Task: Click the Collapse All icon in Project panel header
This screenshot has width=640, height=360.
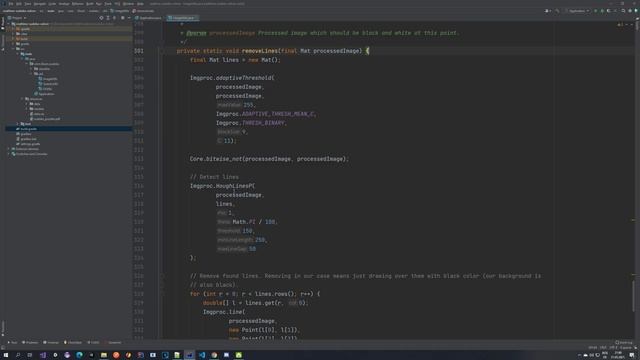Action: pos(114,18)
